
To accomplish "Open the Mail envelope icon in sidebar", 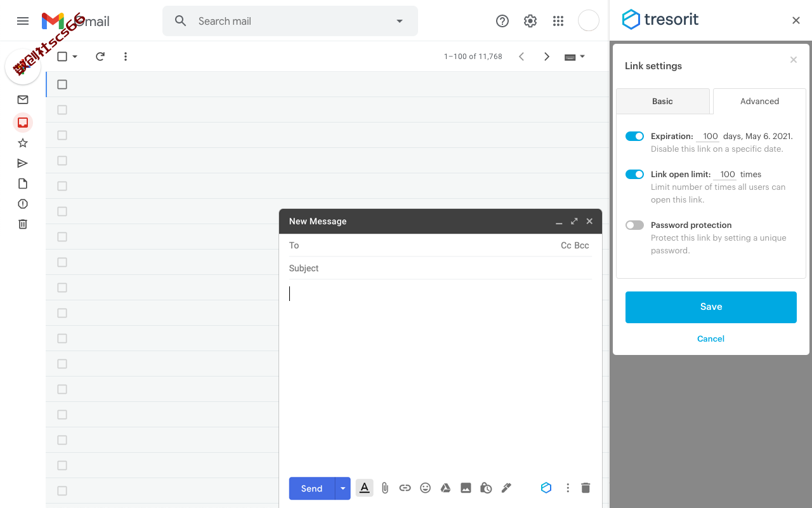I will (23, 100).
